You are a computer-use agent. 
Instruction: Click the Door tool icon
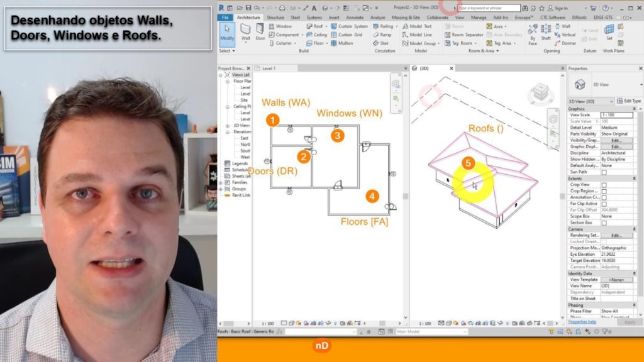coord(260,32)
